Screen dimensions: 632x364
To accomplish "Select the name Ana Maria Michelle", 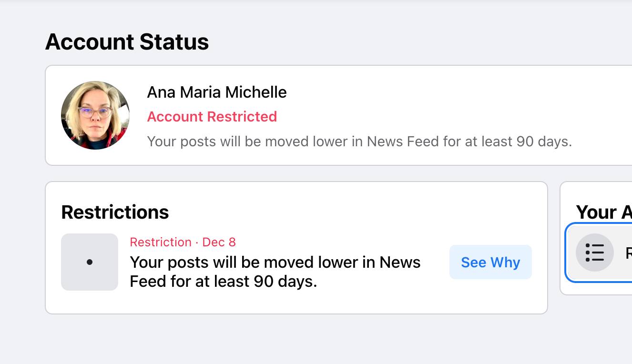I will click(x=216, y=92).
